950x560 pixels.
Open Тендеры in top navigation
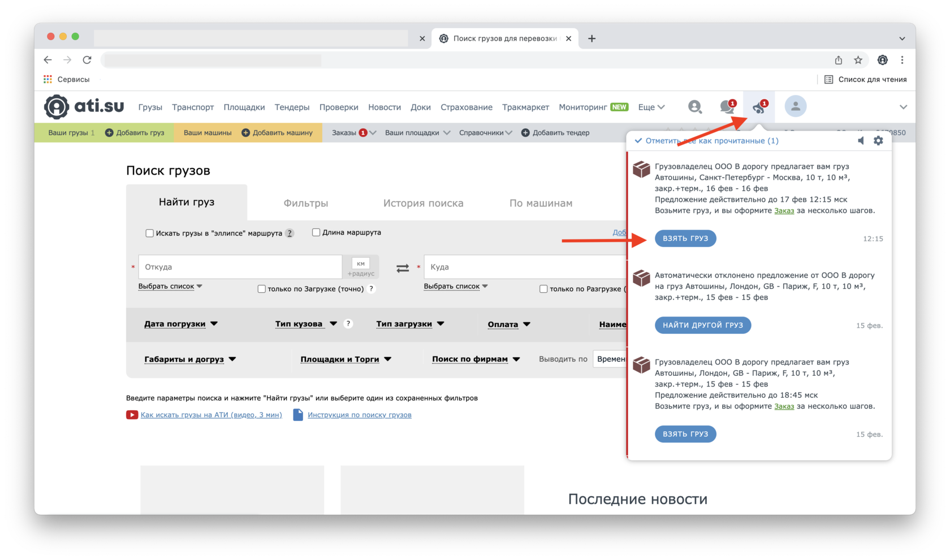tap(292, 107)
